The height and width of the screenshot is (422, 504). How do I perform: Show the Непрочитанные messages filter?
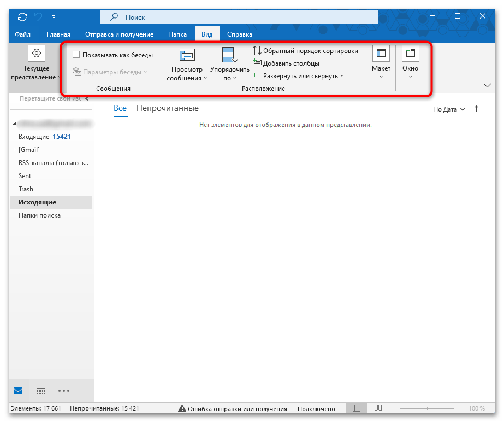tap(167, 108)
